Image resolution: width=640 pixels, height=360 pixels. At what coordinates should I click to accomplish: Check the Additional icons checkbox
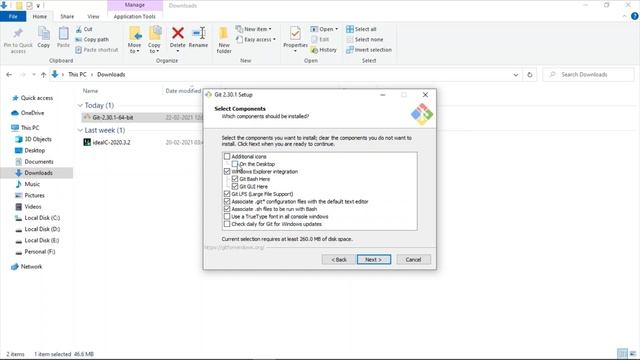[227, 156]
